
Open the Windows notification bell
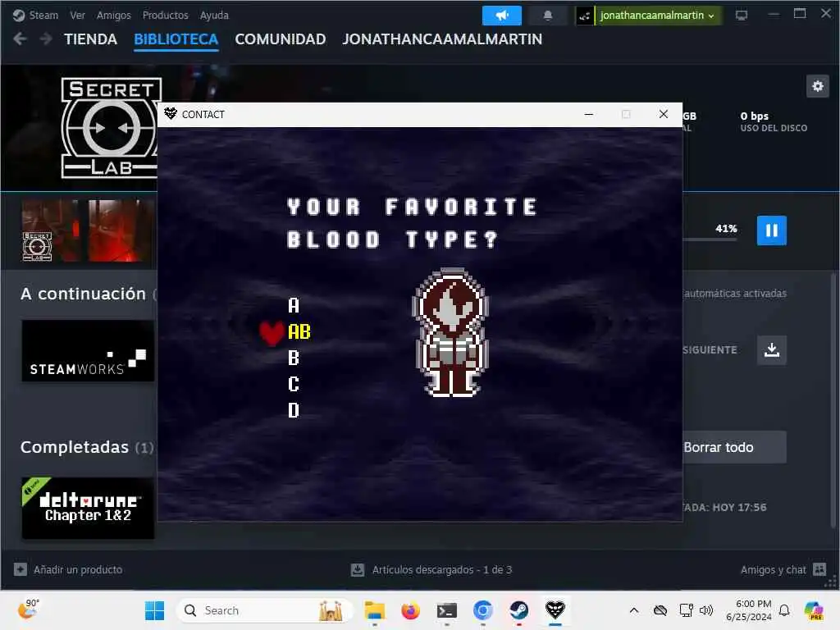[784, 610]
